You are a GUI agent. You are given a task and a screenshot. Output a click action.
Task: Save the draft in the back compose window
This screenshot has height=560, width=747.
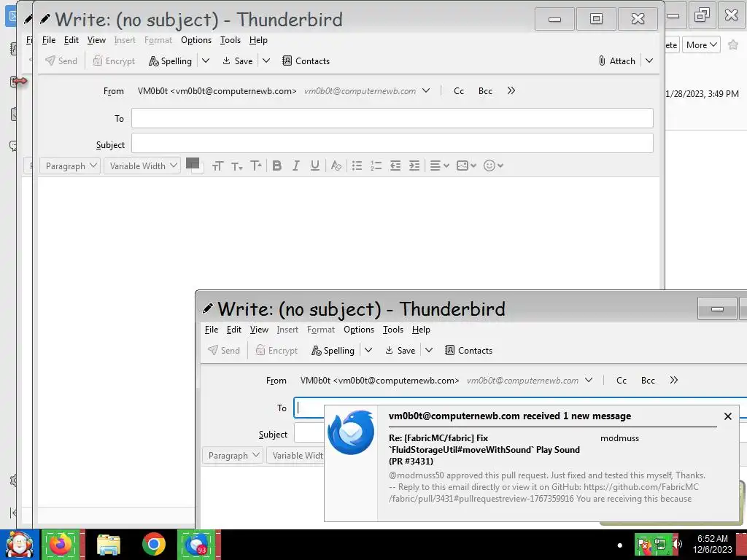coord(238,61)
